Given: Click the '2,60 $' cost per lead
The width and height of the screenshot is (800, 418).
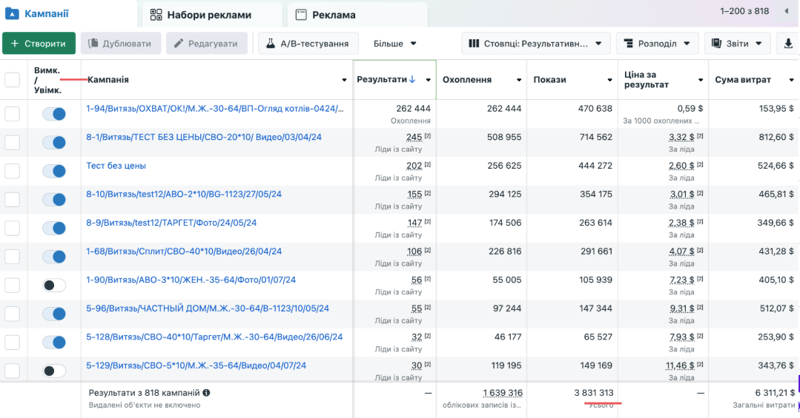Looking at the screenshot, I should coord(681,166).
